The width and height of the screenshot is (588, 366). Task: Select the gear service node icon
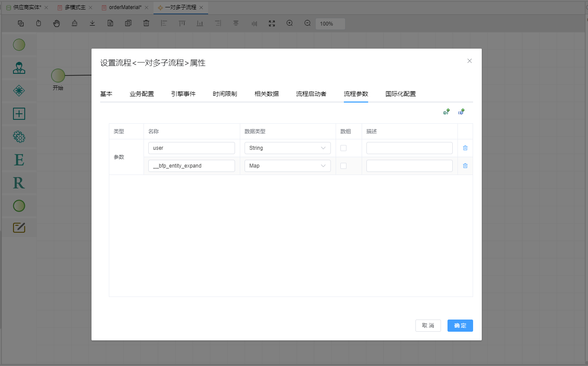point(19,137)
